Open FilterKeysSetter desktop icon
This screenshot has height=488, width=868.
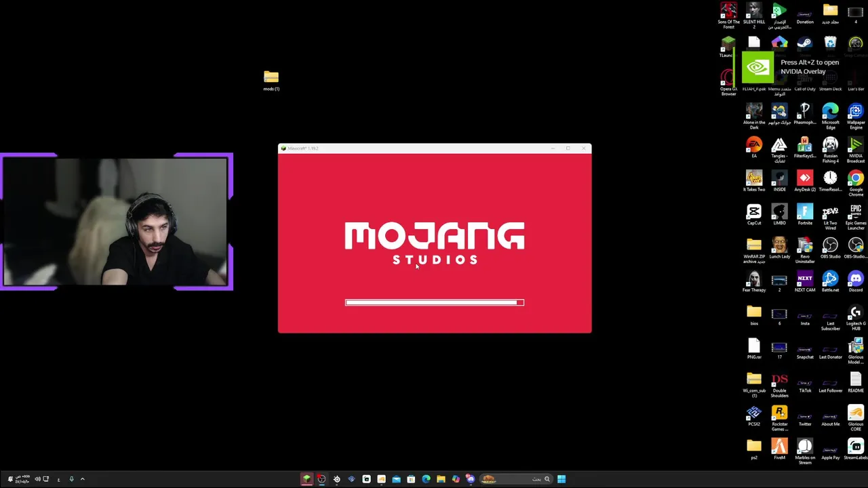coord(805,147)
